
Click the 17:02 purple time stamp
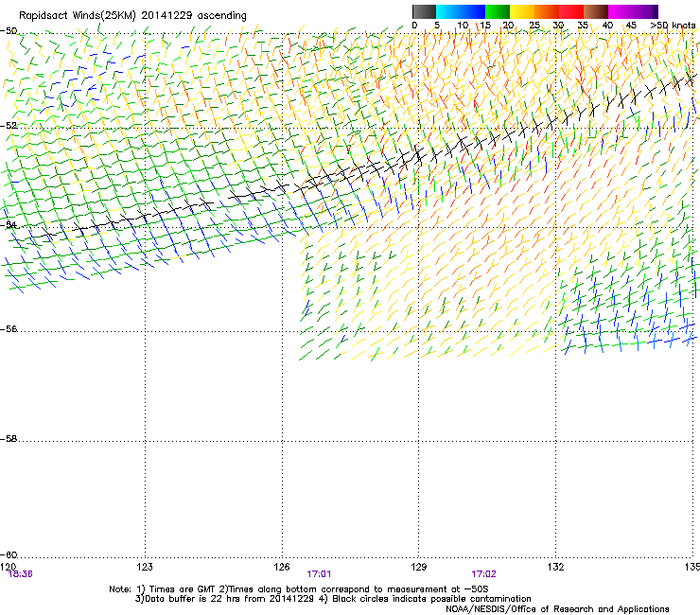(484, 574)
